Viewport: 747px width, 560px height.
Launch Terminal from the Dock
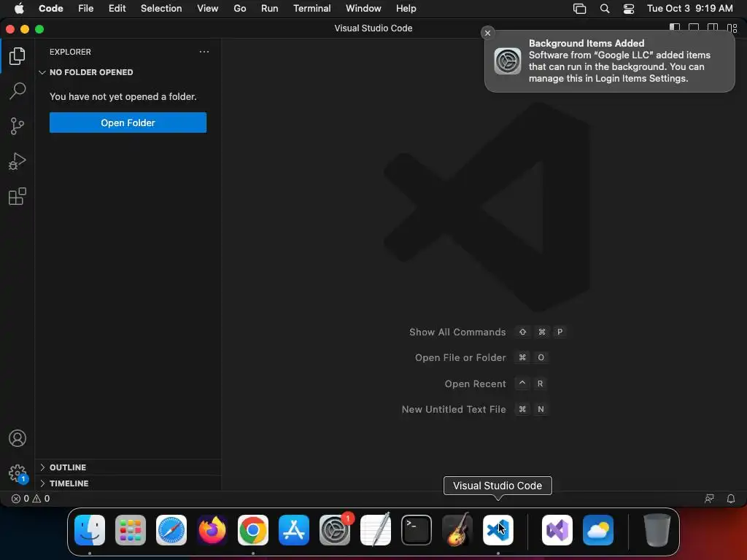pyautogui.click(x=417, y=530)
